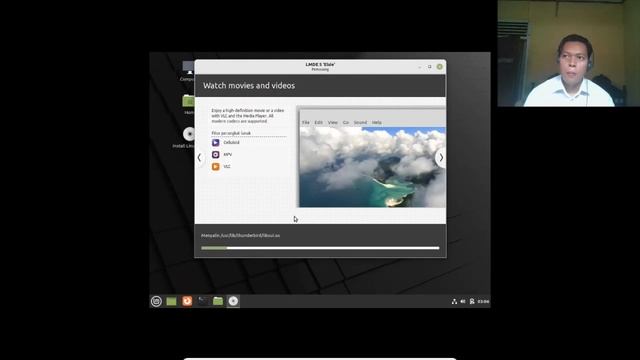The height and width of the screenshot is (360, 640).
Task: Open the Home folder desktop icon
Action: (x=188, y=104)
